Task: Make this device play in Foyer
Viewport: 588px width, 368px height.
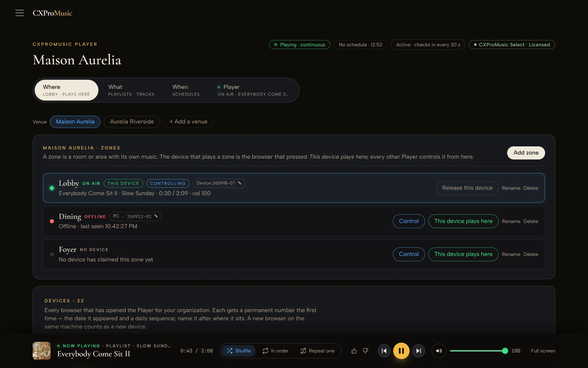Action: (x=463, y=254)
